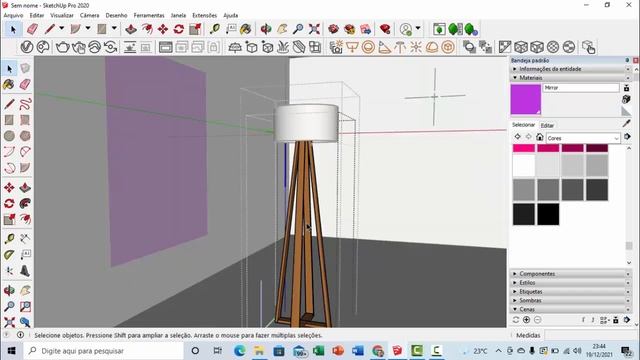Select the Tape Measure tool in the top toolbar
The width and height of the screenshot is (640, 360).
(215, 29)
